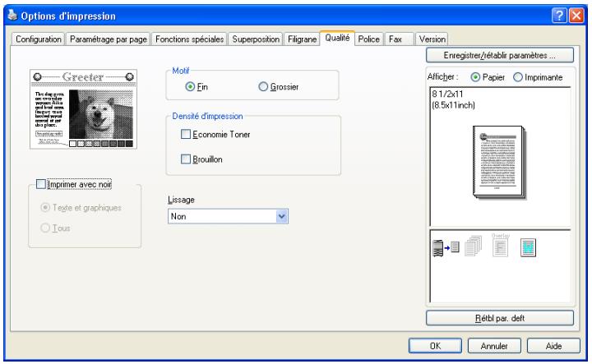Click the (8.5x11inch) text line
This screenshot has width=592, height=364.
(x=453, y=105)
